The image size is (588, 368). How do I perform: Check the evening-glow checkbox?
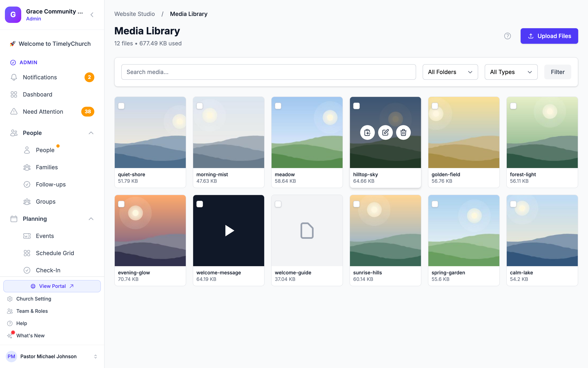[x=121, y=204]
